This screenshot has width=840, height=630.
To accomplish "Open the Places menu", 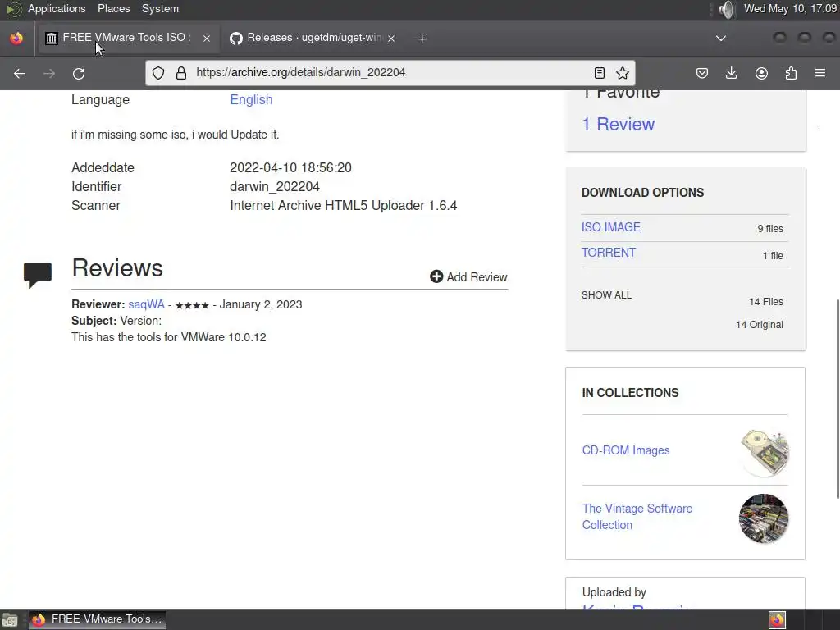I will [113, 8].
